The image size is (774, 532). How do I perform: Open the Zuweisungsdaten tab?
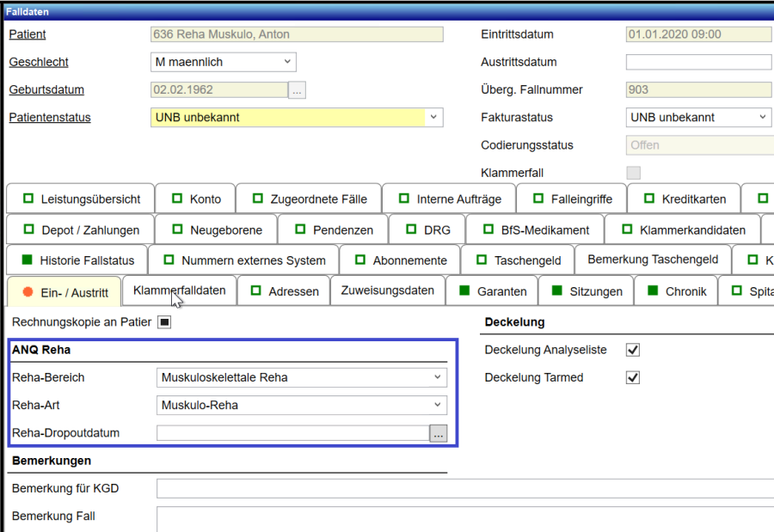coord(388,291)
